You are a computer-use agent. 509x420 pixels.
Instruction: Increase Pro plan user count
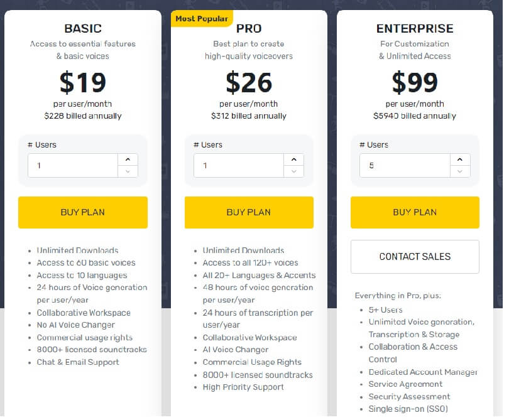coord(294,159)
